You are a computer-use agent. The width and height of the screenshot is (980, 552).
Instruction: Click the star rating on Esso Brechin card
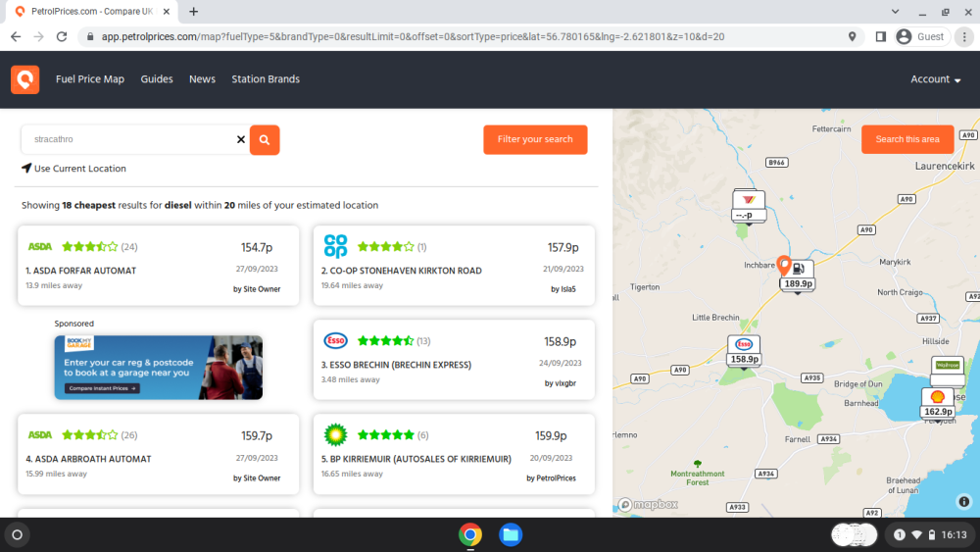point(385,340)
